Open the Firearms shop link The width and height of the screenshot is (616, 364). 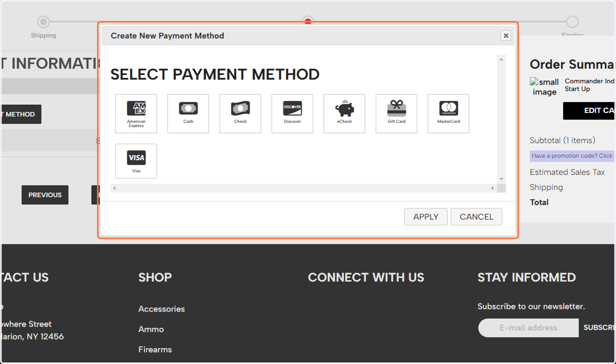click(x=155, y=350)
